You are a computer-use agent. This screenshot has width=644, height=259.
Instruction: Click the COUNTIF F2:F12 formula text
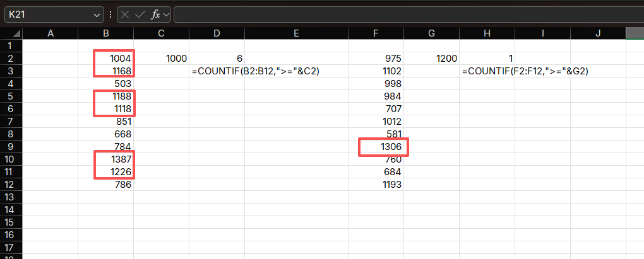point(525,71)
